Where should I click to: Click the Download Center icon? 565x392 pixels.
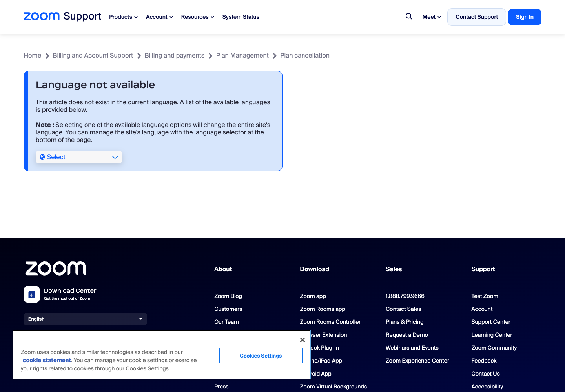(x=32, y=294)
